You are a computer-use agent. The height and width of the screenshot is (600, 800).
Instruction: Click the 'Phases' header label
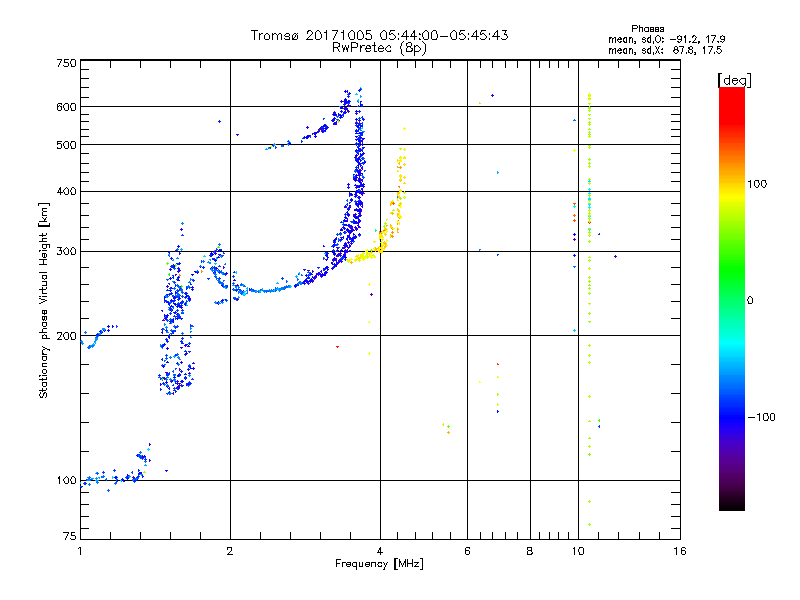pos(647,29)
